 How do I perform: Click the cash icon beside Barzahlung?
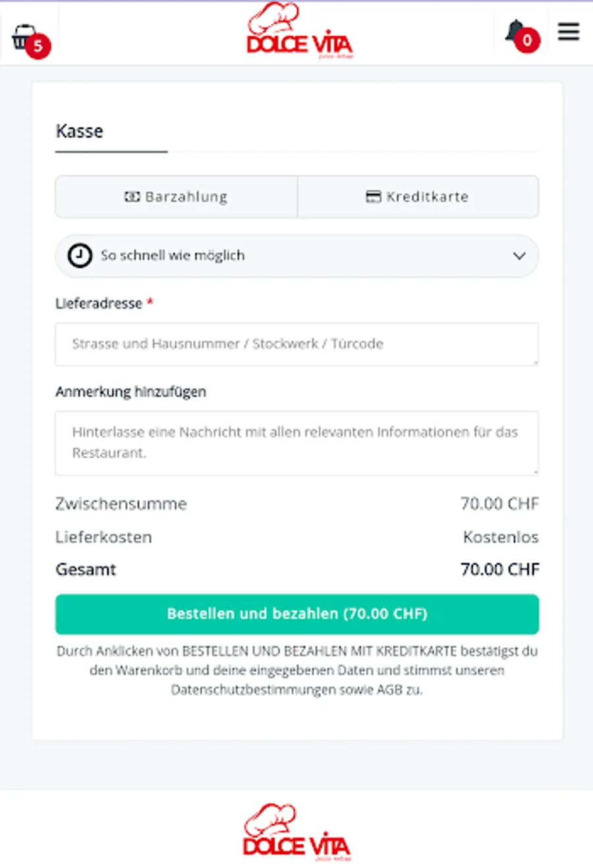(132, 196)
